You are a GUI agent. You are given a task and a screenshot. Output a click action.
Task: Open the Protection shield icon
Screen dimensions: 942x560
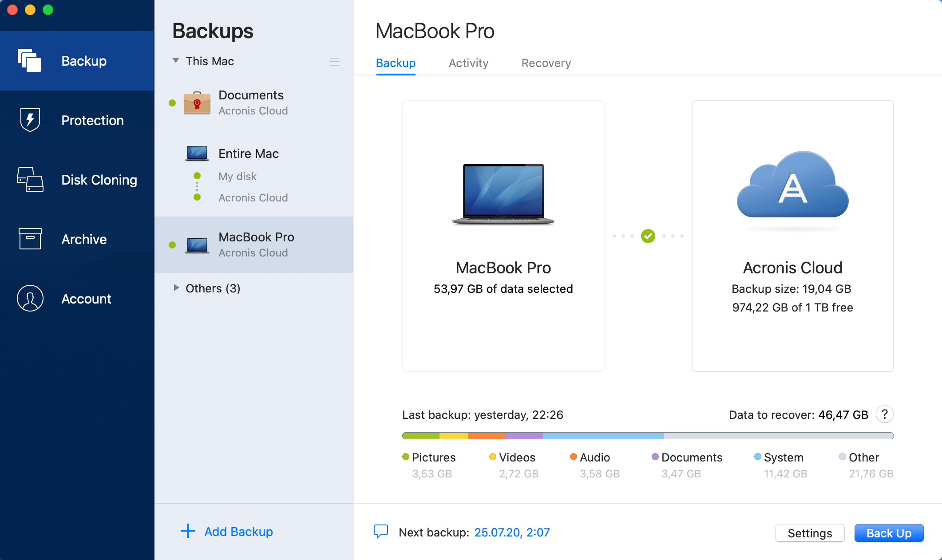pyautogui.click(x=30, y=120)
